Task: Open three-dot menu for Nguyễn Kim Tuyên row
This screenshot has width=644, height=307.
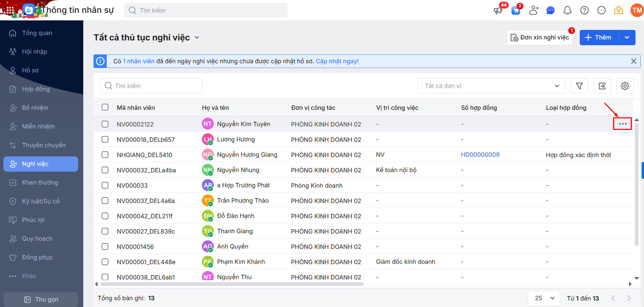Action: pos(622,124)
